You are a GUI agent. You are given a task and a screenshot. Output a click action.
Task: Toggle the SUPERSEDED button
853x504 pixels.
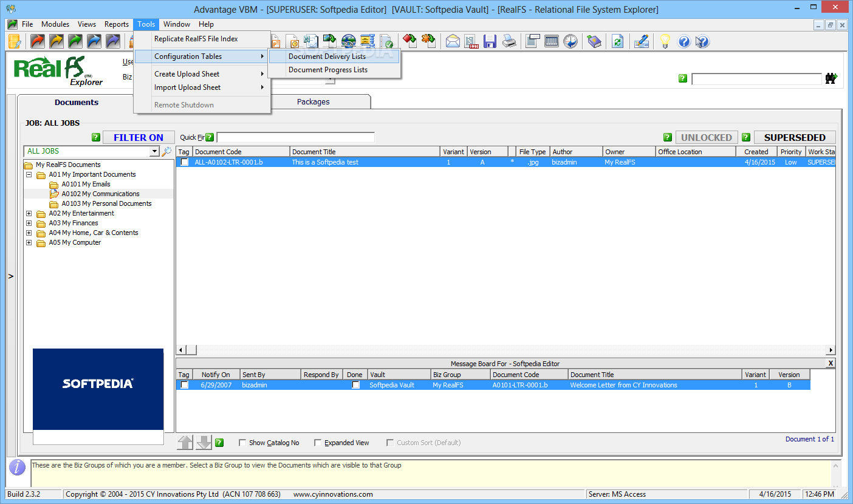click(x=795, y=137)
